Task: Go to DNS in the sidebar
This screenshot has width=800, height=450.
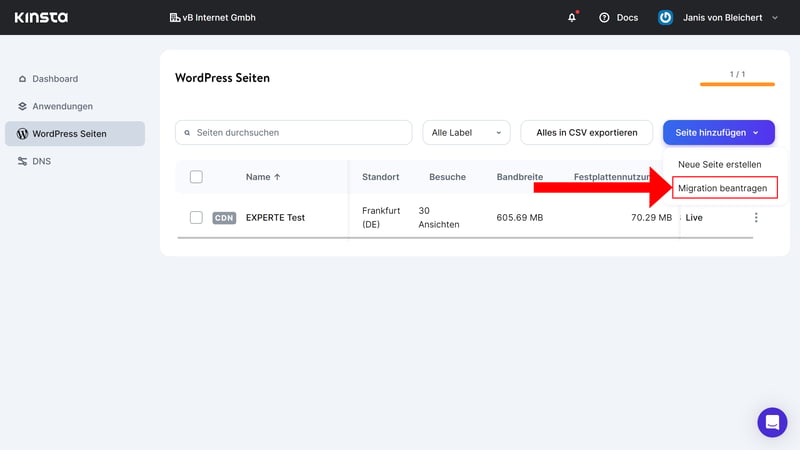Action: click(41, 161)
